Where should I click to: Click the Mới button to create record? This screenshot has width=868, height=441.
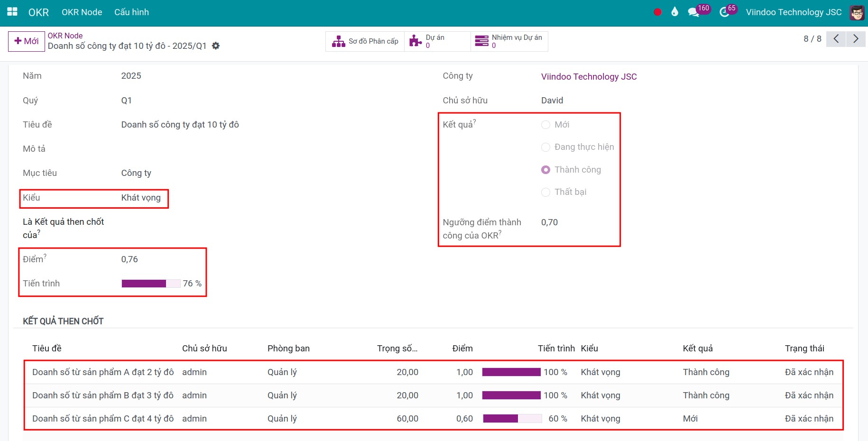[27, 41]
